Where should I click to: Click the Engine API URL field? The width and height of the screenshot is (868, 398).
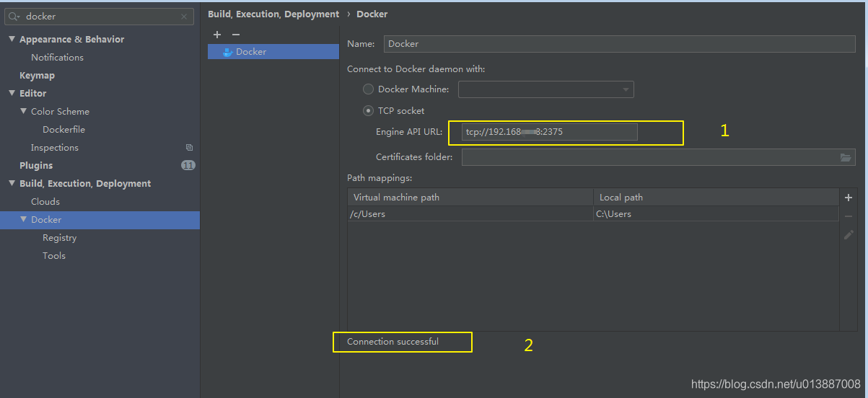(x=550, y=132)
